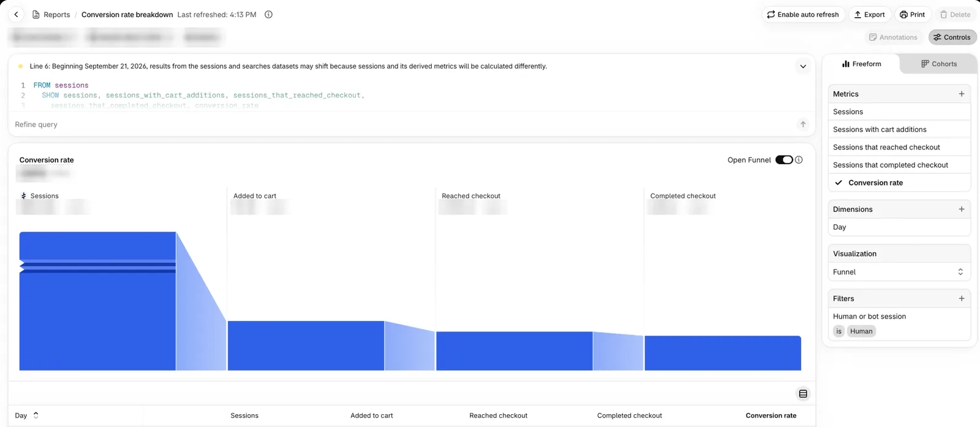The height and width of the screenshot is (427, 980).
Task: Toggle the Open Funnel switch
Action: click(x=784, y=160)
